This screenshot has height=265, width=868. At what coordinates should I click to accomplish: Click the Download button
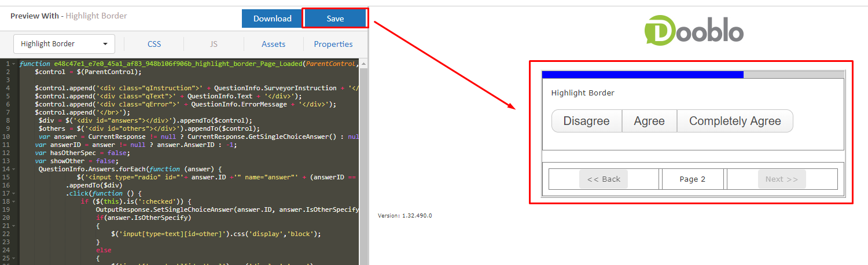click(x=272, y=19)
